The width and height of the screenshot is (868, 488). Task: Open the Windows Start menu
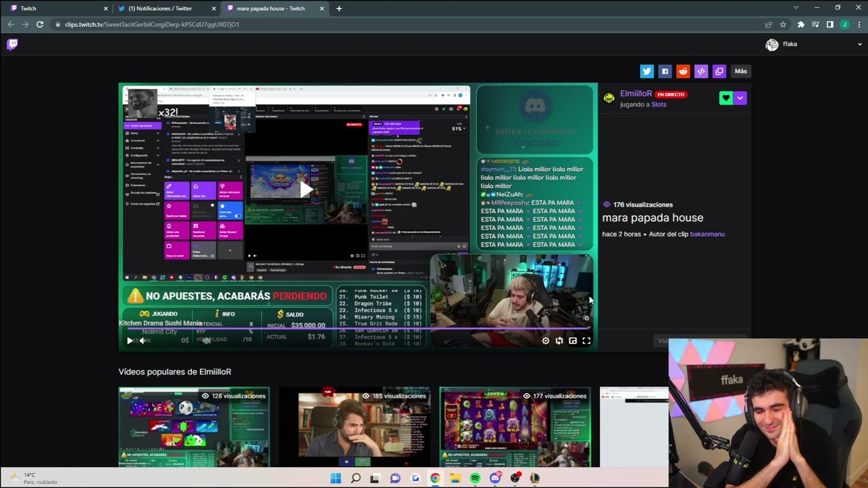pyautogui.click(x=336, y=479)
